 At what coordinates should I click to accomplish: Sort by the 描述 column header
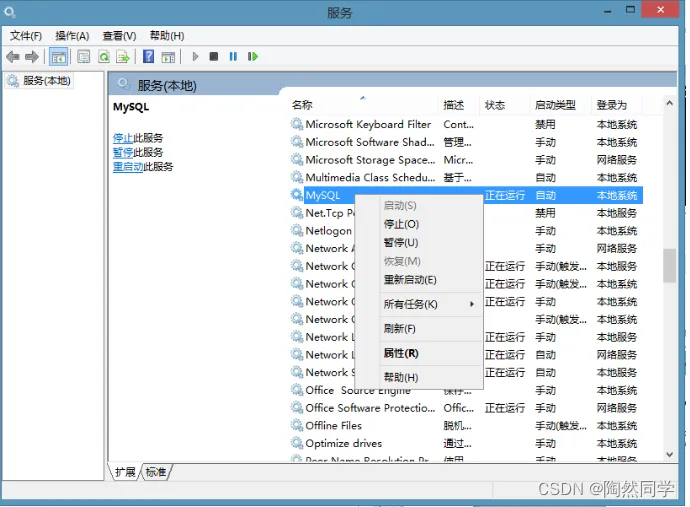click(459, 105)
